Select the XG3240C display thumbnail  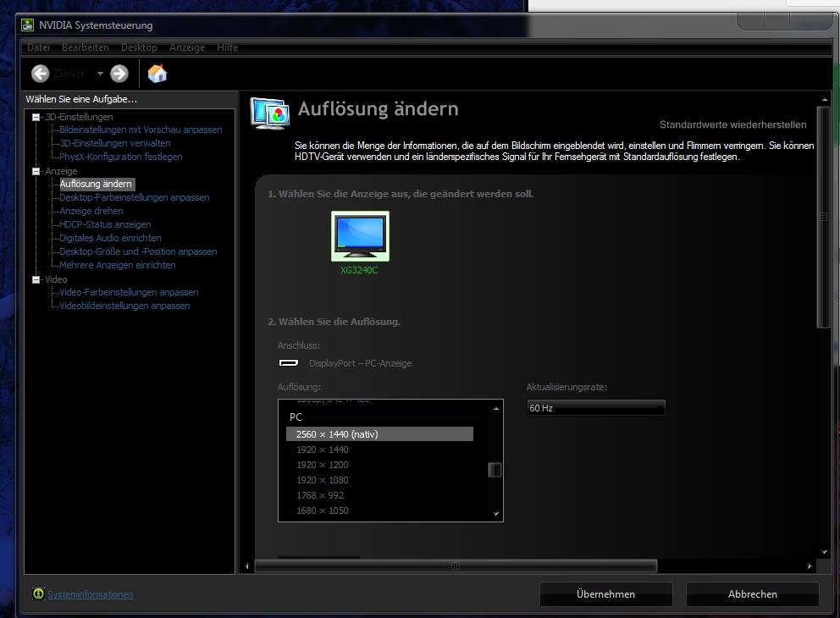[360, 236]
